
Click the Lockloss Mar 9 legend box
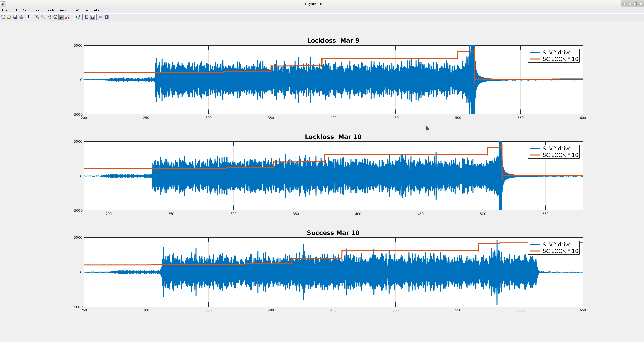554,56
